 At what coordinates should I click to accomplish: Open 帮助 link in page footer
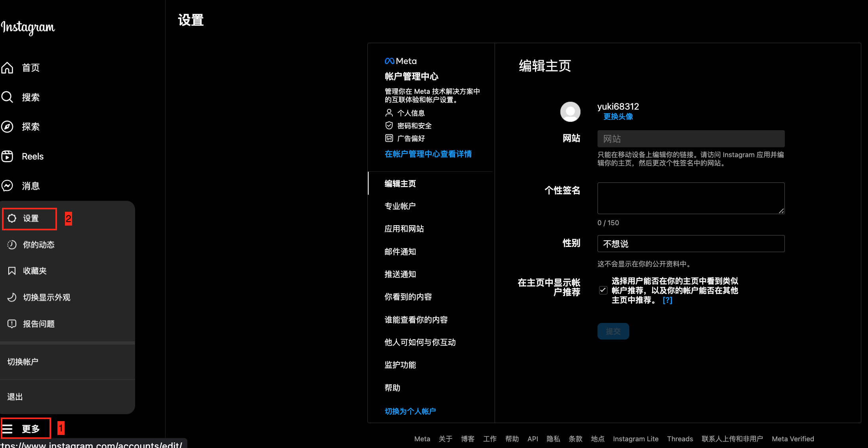click(x=512, y=439)
